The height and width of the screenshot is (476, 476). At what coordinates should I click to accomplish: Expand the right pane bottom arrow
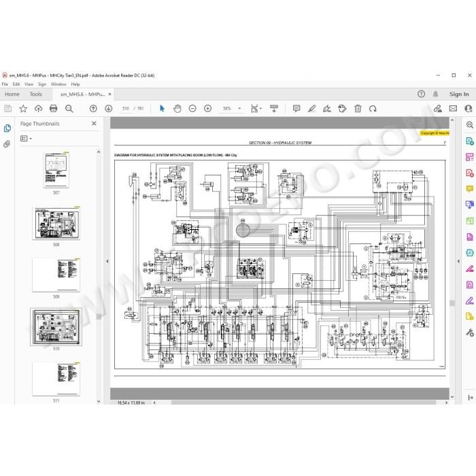pyautogui.click(x=471, y=397)
